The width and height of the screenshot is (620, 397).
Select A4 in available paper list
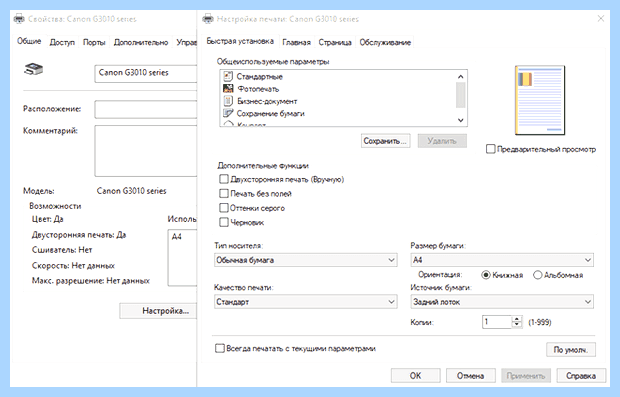pos(177,236)
